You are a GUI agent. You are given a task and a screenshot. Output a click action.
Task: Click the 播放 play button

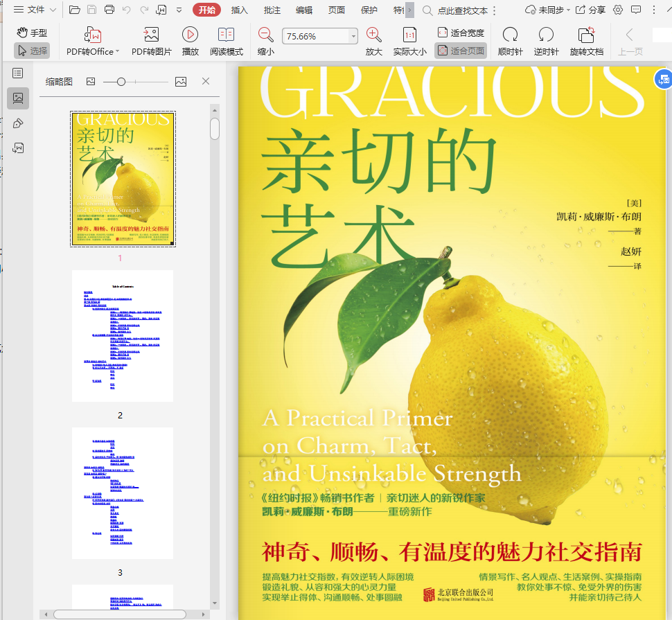tap(190, 41)
